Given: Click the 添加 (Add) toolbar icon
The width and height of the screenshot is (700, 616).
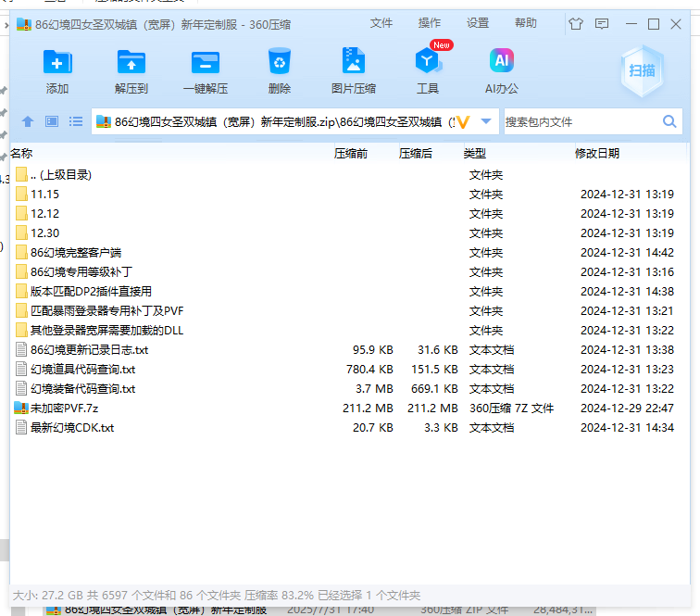Looking at the screenshot, I should tap(57, 62).
